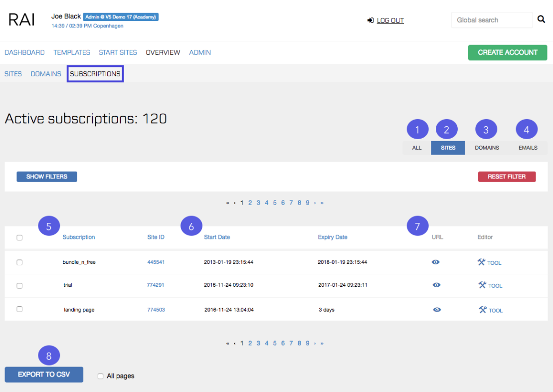
Task: Sort by the Site ID column header
Action: coord(156,237)
